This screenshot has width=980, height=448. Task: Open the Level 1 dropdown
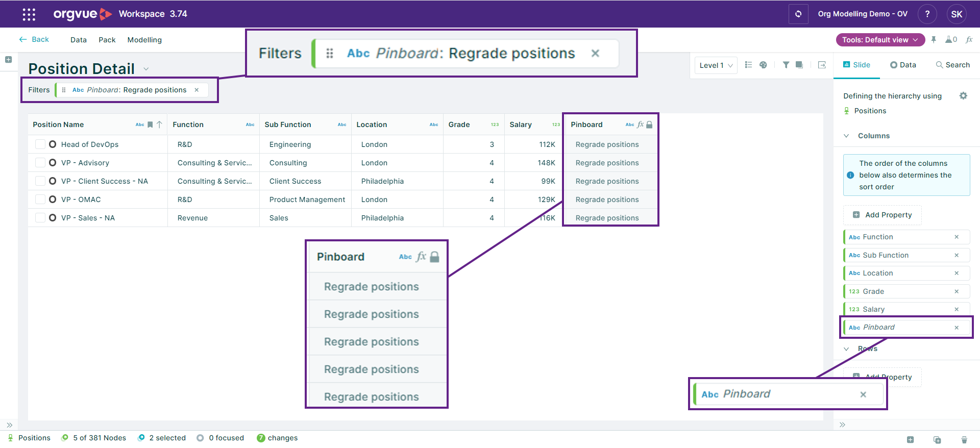[x=716, y=65]
